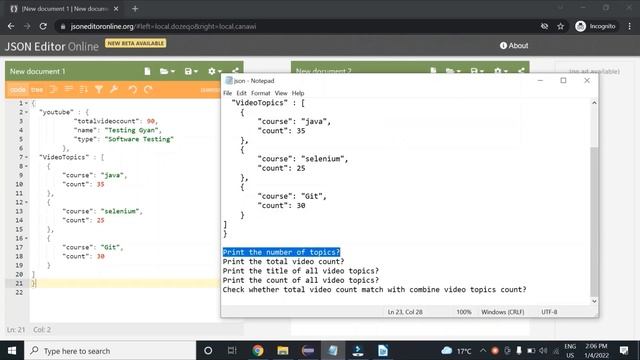Open the folder dropdown in New document 1 panel

coord(167,71)
